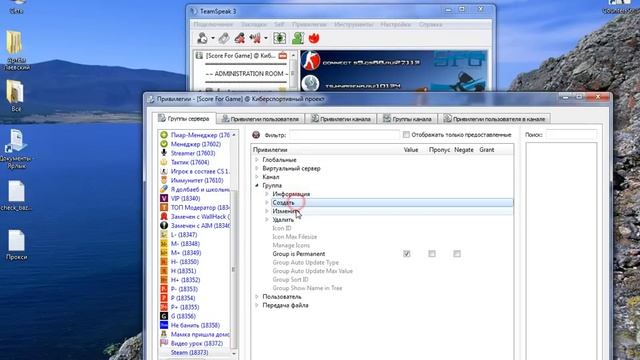This screenshot has height=360, width=640.
Task: Open the Прокси file on desktop
Action: (x=16, y=245)
